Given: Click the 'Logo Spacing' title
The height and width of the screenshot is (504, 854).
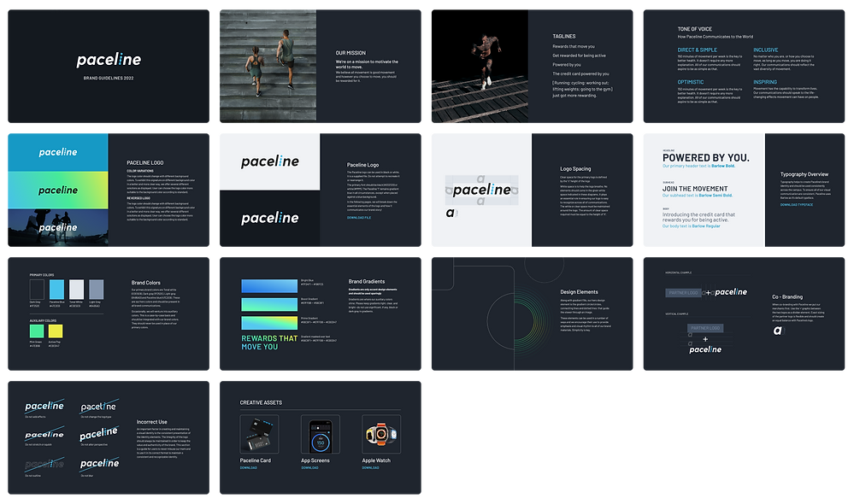Looking at the screenshot, I should 575,169.
